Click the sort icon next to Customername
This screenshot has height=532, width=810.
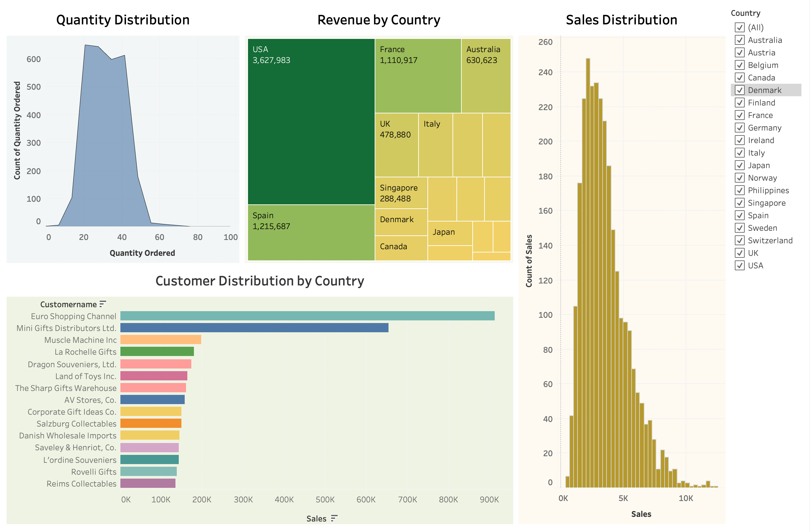103,304
